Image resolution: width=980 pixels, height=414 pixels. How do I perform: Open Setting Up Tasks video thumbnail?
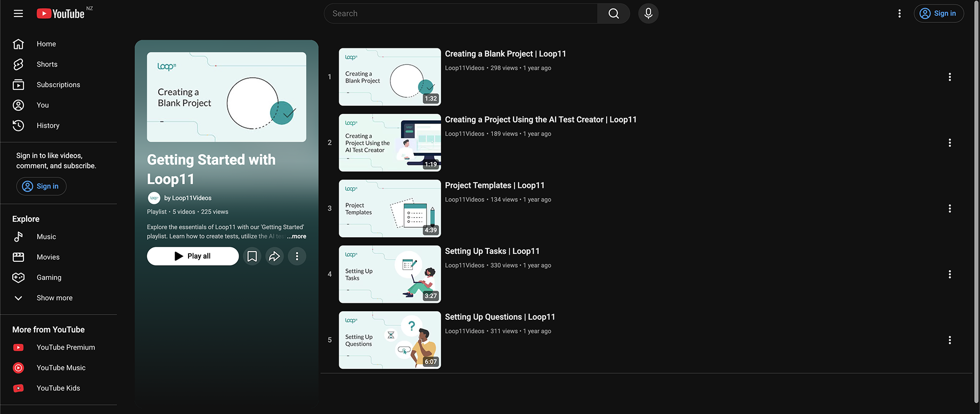[390, 275]
